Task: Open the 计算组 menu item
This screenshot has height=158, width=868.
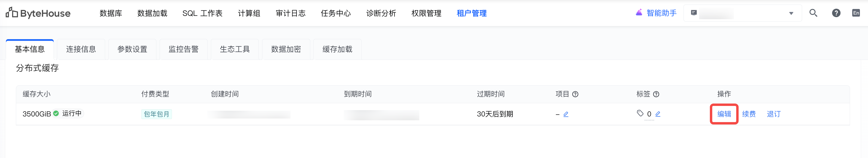Action: [x=249, y=13]
